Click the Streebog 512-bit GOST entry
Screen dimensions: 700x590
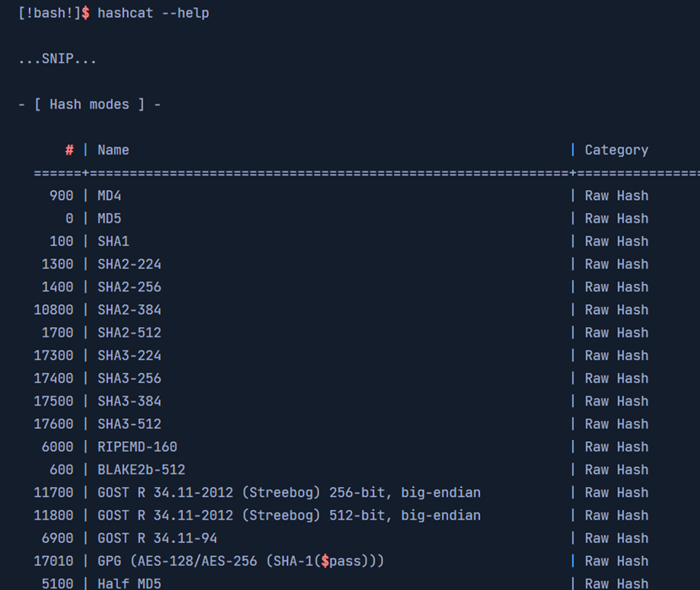[x=289, y=515]
